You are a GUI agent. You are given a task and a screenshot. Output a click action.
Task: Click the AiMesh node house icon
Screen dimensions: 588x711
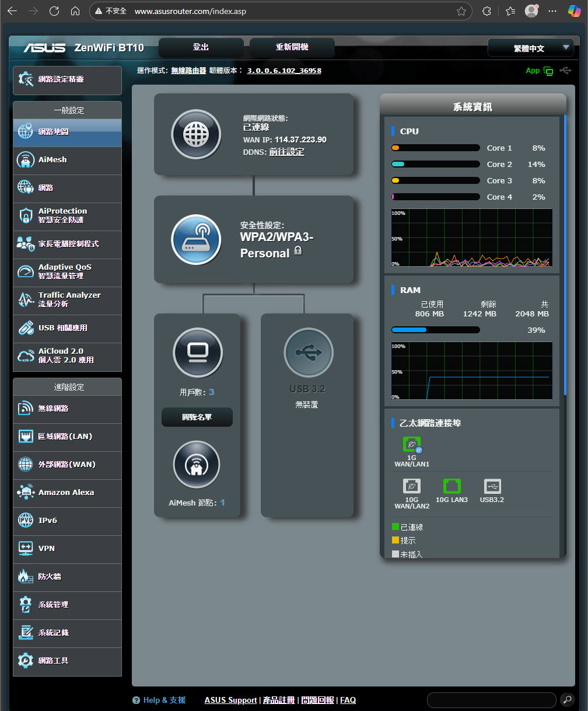(x=197, y=465)
